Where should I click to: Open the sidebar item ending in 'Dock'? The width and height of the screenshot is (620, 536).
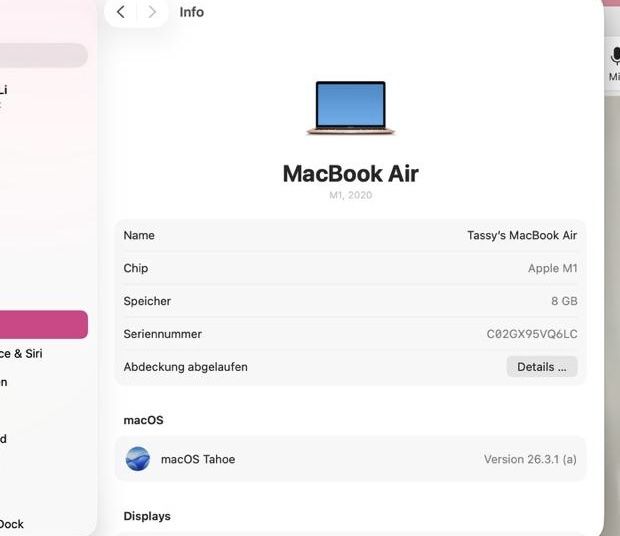pyautogui.click(x=11, y=524)
